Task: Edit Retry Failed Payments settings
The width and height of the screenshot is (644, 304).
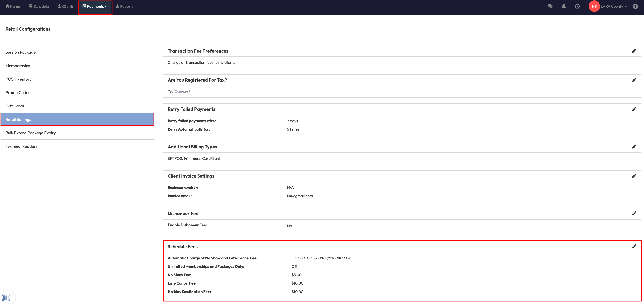Action: tap(634, 109)
